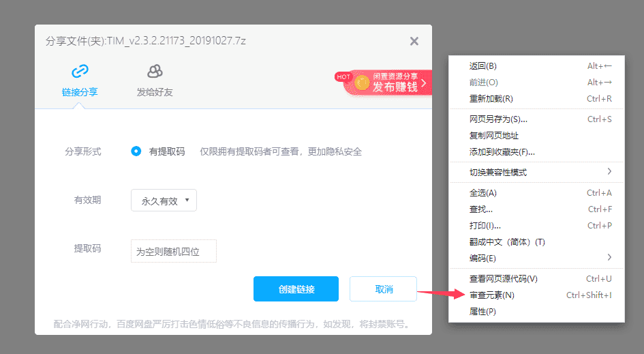644x354 pixels.
Task: Select 重新加载(R) menu entry
Action: coord(536,99)
